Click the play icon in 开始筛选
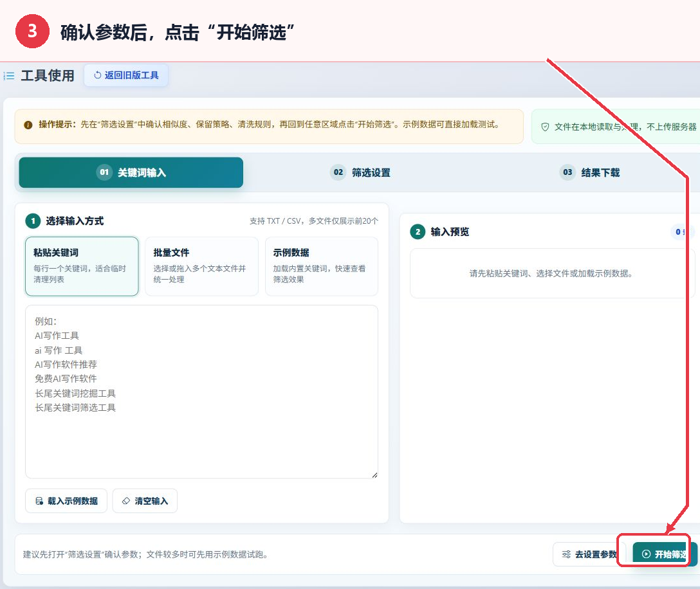 (646, 554)
